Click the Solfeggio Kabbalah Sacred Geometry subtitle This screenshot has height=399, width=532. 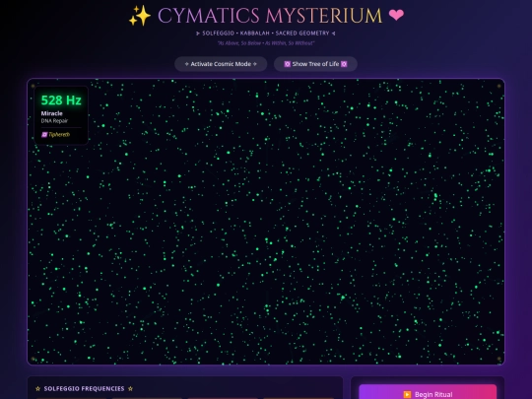[266, 33]
